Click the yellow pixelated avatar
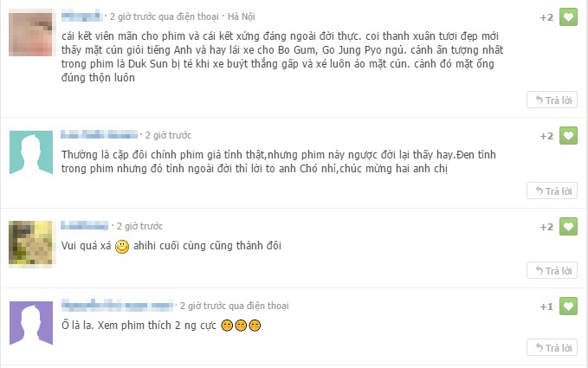The height and width of the screenshot is (368, 588). pos(31,243)
